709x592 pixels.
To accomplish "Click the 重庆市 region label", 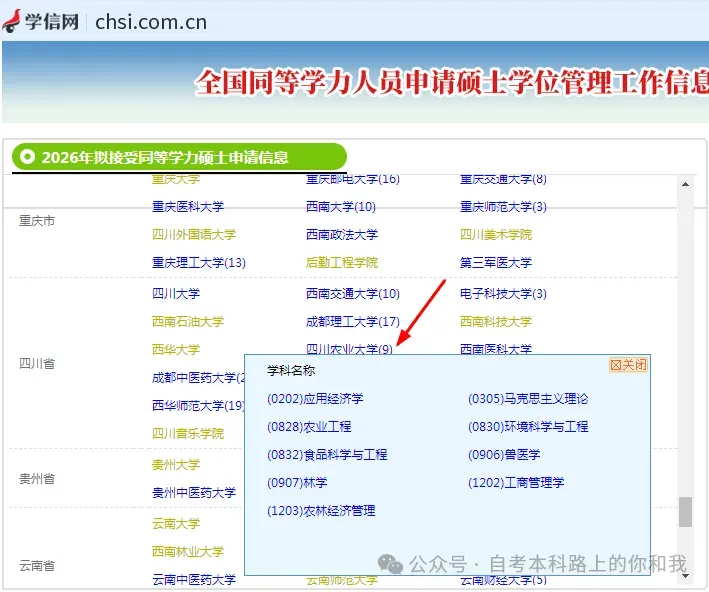I will pyautogui.click(x=37, y=221).
